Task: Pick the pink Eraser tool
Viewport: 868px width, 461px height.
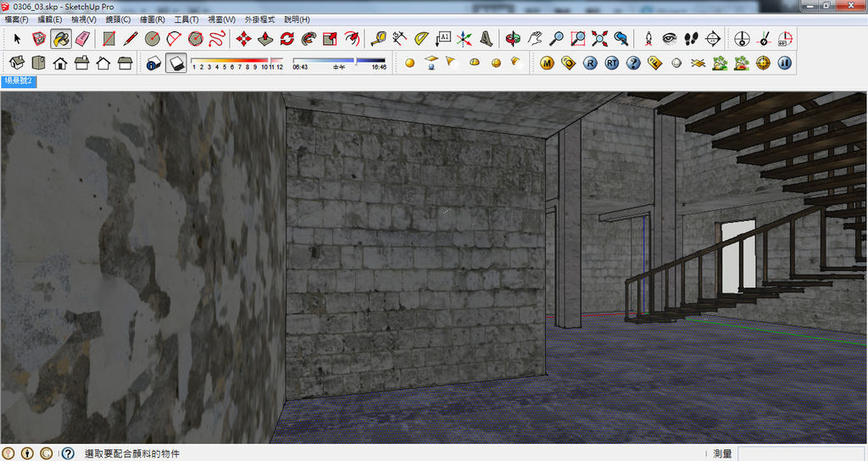Action: (82, 39)
